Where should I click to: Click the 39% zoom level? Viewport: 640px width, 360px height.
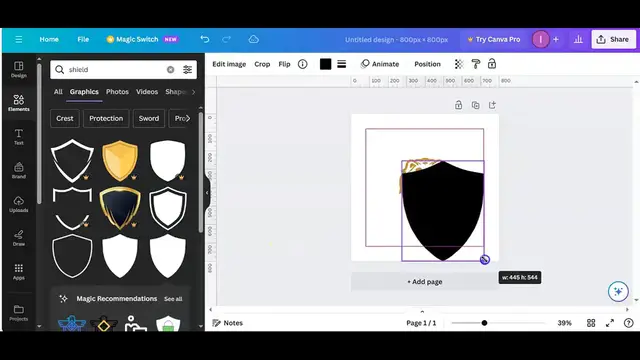pos(564,323)
